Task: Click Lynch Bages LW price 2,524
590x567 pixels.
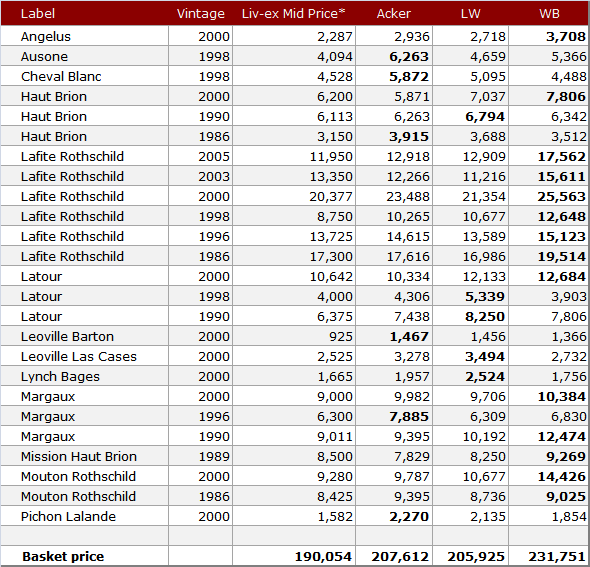Action: coord(485,376)
